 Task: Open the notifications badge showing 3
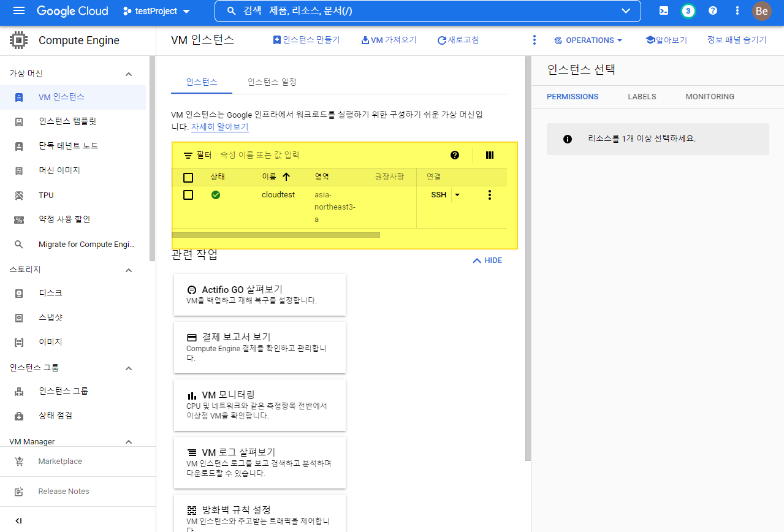(688, 11)
